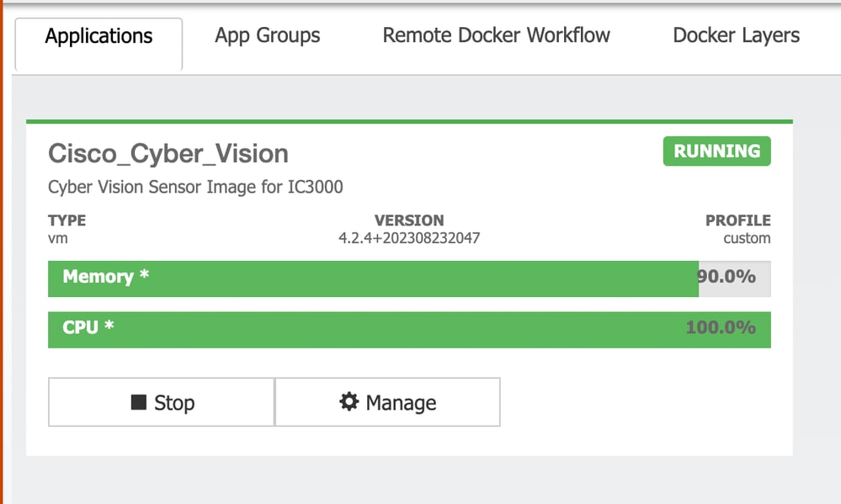Screen dimensions: 841x504
Task: Click the version 4.2.4+202308232047 text
Action: point(409,238)
